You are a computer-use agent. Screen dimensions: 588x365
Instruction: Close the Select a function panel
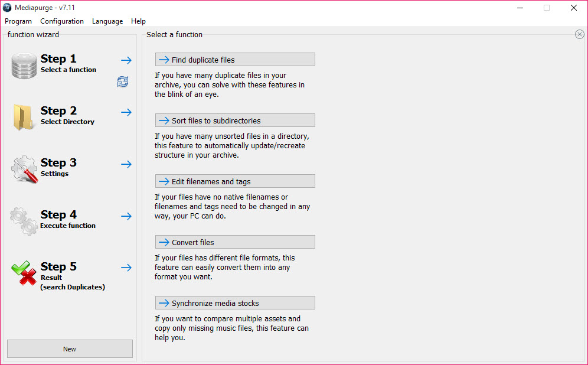pyautogui.click(x=579, y=34)
